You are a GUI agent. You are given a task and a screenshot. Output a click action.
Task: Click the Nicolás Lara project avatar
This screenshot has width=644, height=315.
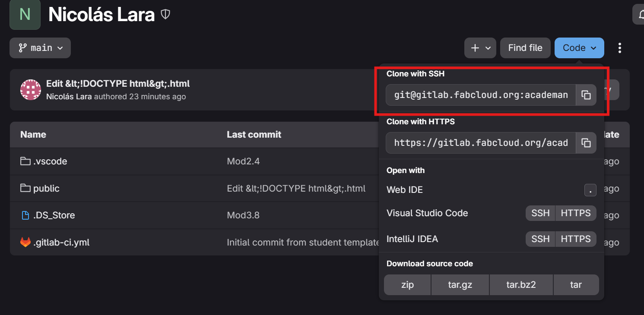(25, 15)
